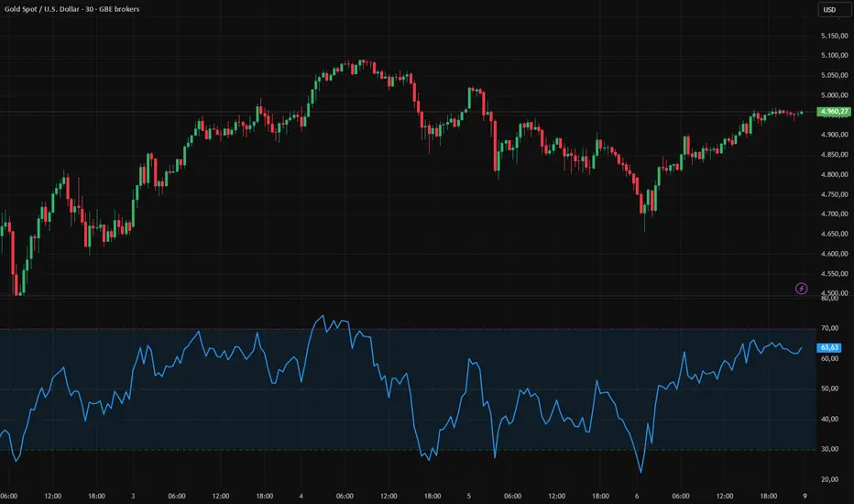
Task: Click the 20,00 RSI scale label
Action: click(830, 479)
